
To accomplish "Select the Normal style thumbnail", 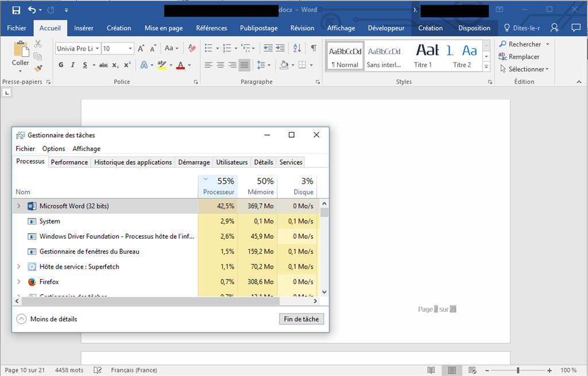I will (x=345, y=56).
